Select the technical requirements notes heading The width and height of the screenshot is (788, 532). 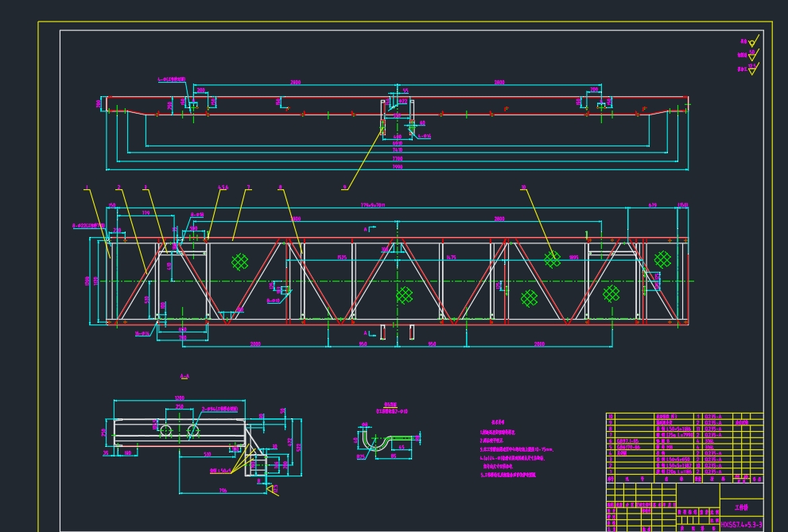[x=498, y=422]
